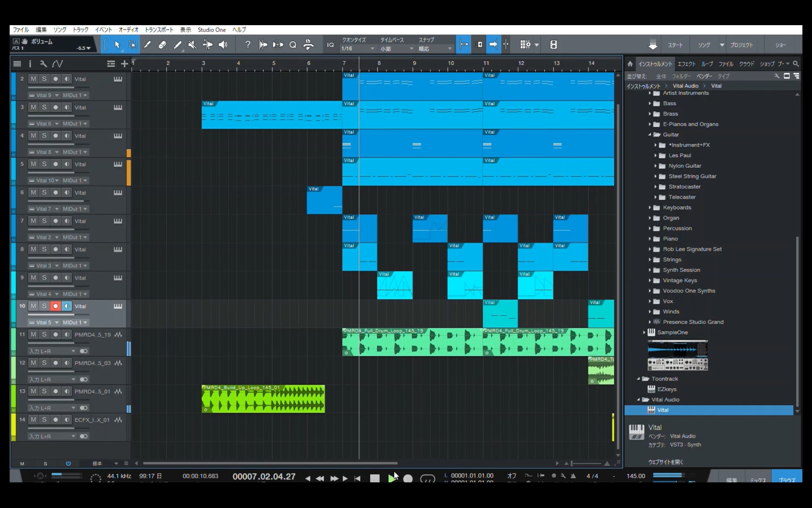This screenshot has width=812, height=508.
Task: Choose the Mute tool in toolbar
Action: (x=192, y=45)
